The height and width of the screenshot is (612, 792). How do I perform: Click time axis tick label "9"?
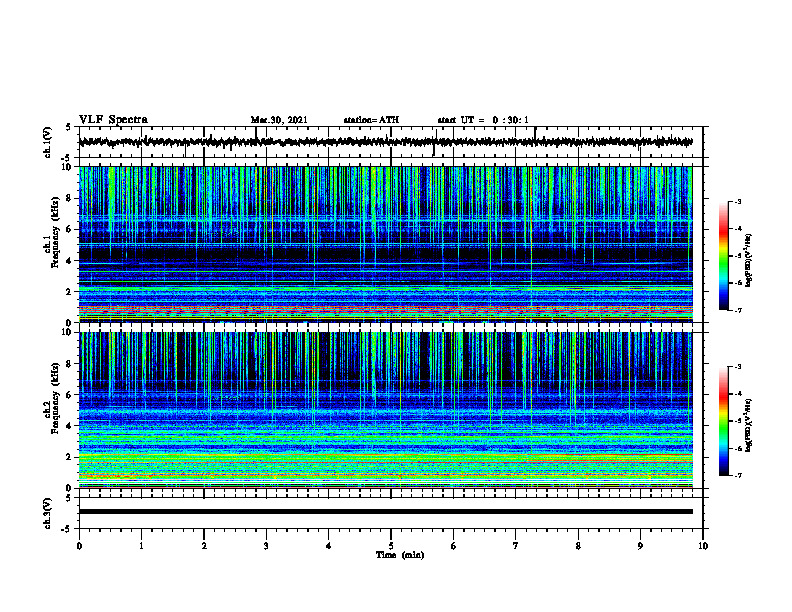pos(640,546)
